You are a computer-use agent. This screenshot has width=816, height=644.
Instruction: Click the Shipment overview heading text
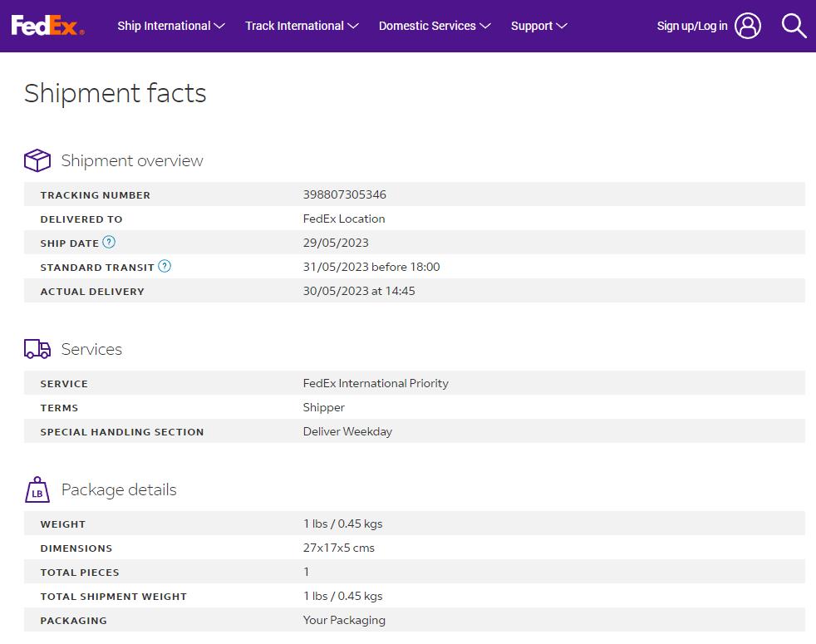[x=132, y=160]
